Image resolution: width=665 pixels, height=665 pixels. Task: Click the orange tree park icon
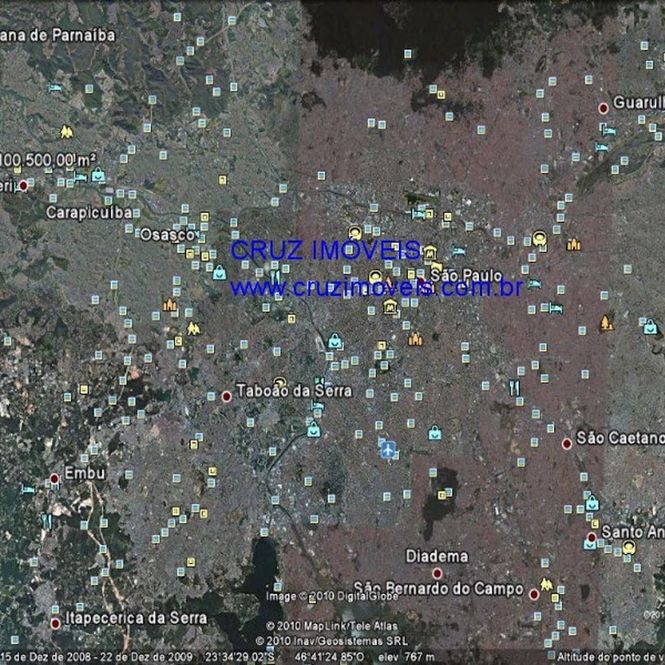tap(606, 323)
